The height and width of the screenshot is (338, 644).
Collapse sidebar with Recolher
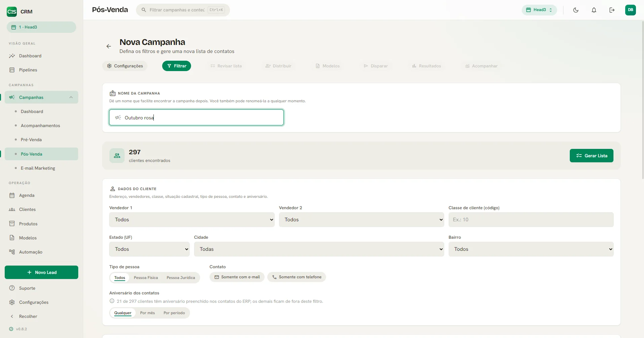(41, 316)
